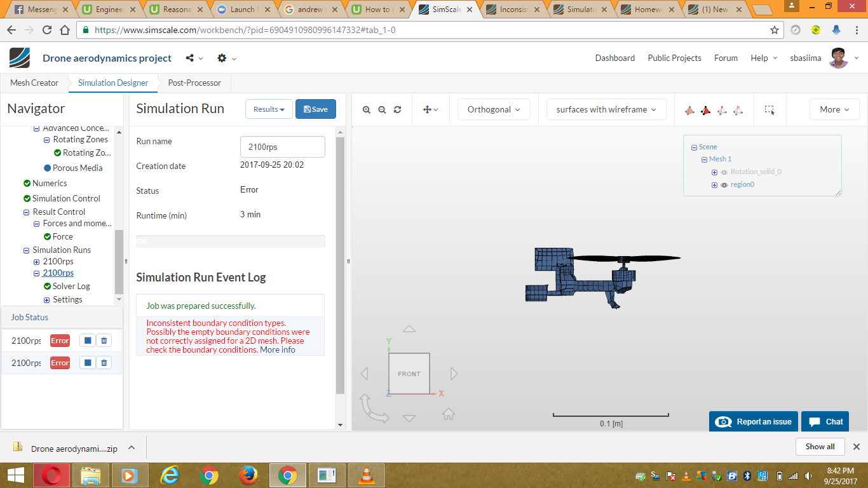The width and height of the screenshot is (868, 488).
Task: Collapse the Scene node in scene tree
Action: pyautogui.click(x=694, y=147)
